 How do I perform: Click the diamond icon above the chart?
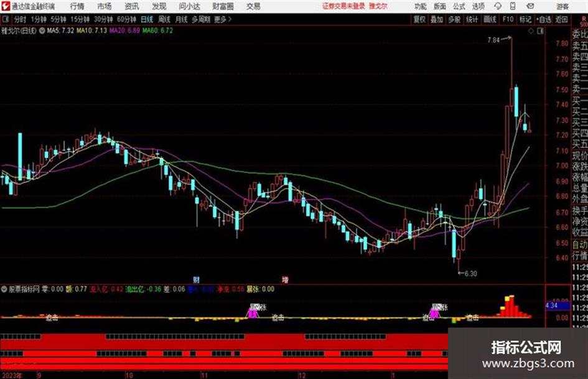coord(531,31)
